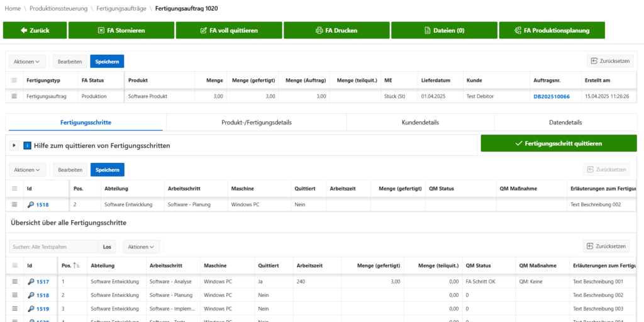Open row menu icon of overview row 1518

point(15,295)
